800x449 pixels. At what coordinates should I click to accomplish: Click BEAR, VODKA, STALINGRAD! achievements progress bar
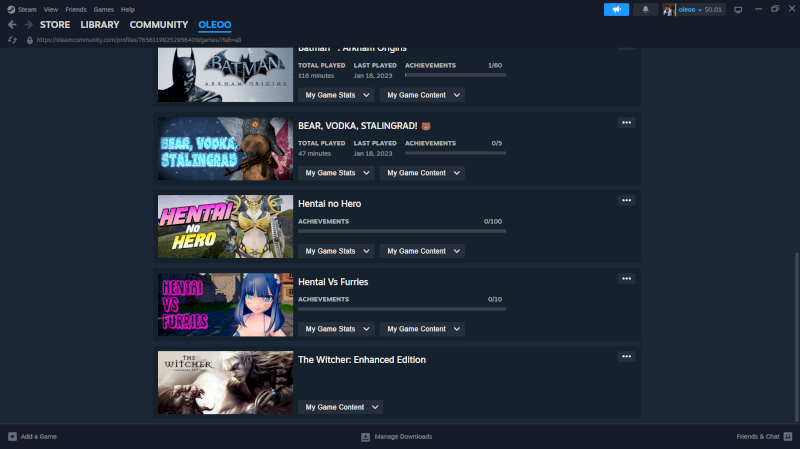tap(456, 153)
